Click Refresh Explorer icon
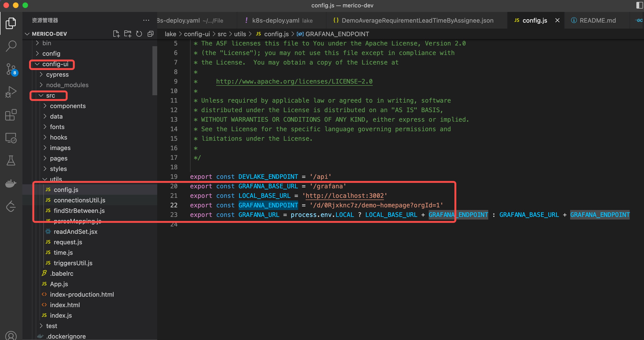The width and height of the screenshot is (644, 340). pyautogui.click(x=139, y=34)
